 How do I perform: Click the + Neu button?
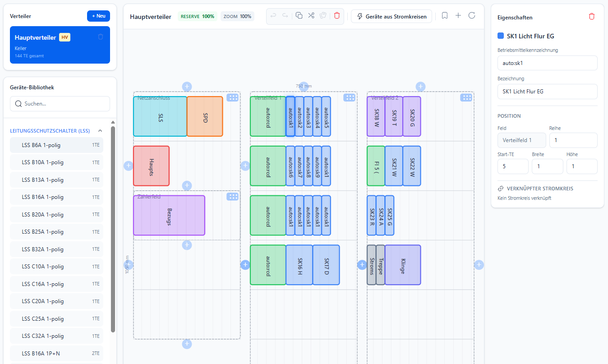click(98, 15)
